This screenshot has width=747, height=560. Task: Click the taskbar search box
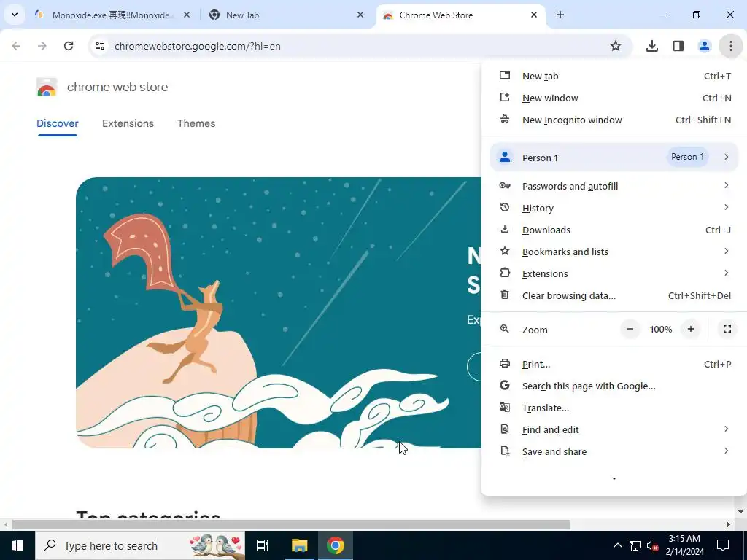click(140, 545)
